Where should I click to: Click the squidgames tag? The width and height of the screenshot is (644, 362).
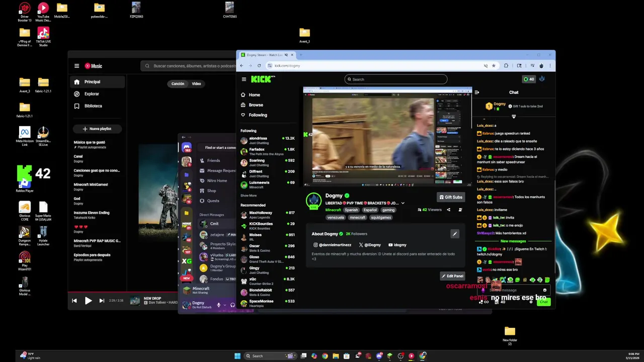pyautogui.click(x=380, y=217)
